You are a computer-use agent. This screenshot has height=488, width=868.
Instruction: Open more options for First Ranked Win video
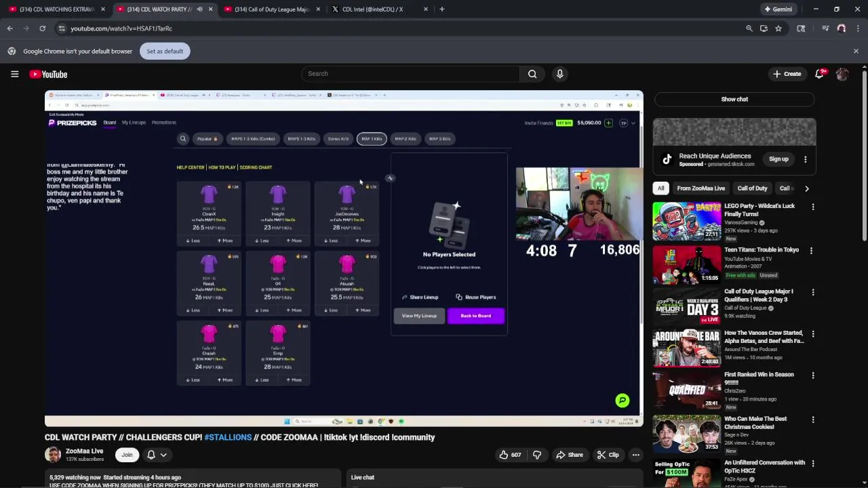pos(812,375)
